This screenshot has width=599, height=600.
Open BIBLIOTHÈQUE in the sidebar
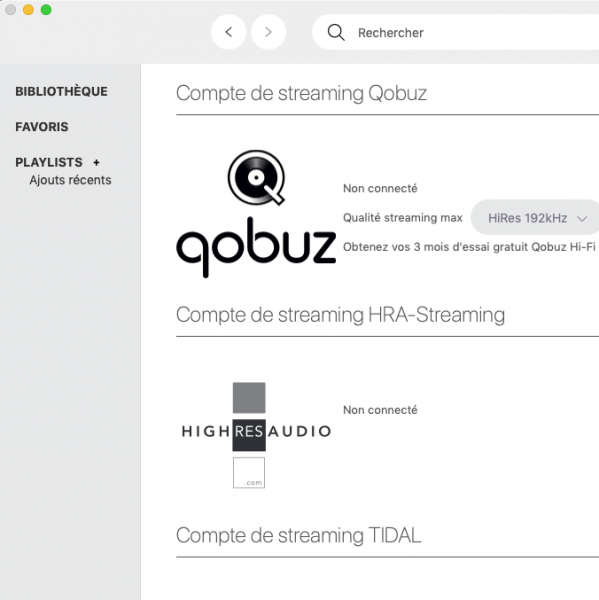pyautogui.click(x=61, y=91)
